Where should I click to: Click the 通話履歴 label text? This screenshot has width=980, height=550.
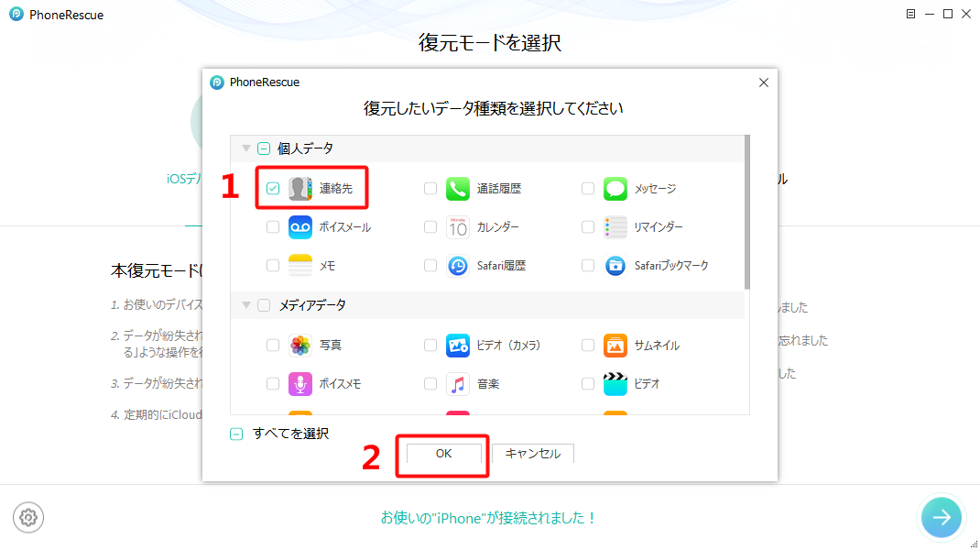[x=499, y=188]
